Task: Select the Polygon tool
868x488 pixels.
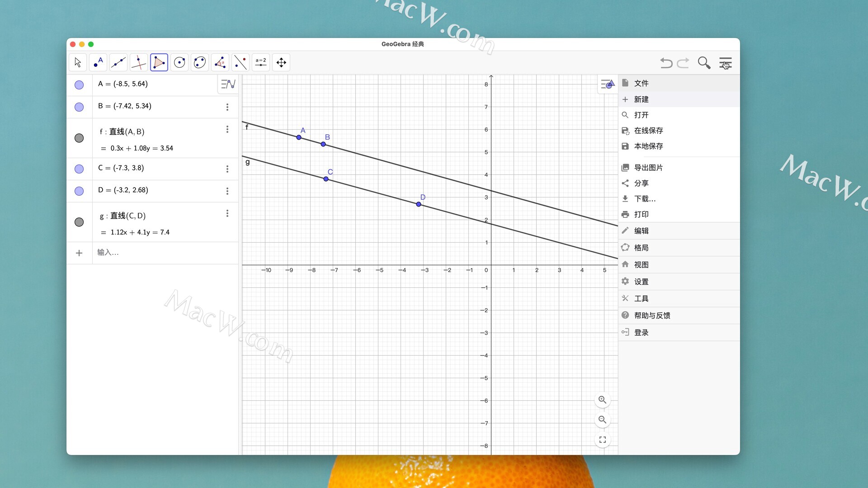Action: pyautogui.click(x=159, y=62)
